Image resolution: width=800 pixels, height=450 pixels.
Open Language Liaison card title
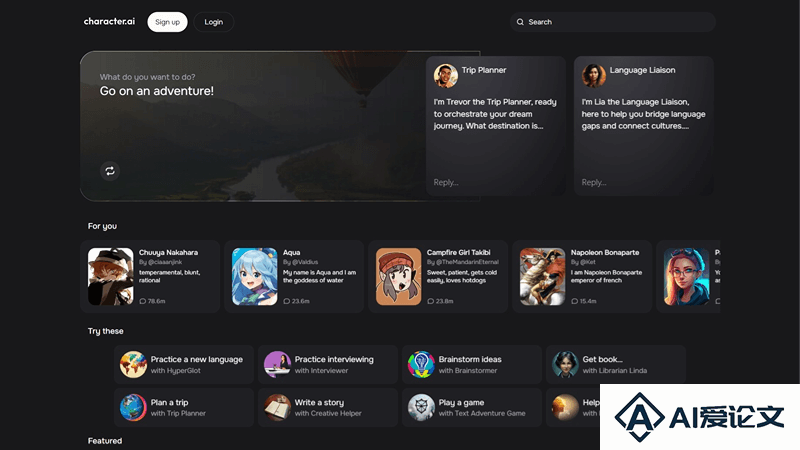pos(642,70)
